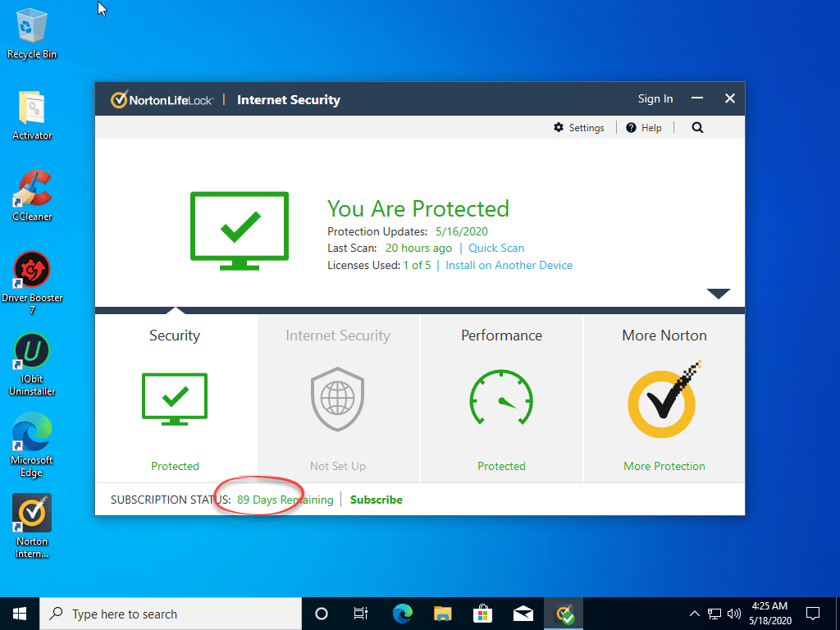Minimize the Norton window
Screen dimensions: 840x630
[x=697, y=98]
